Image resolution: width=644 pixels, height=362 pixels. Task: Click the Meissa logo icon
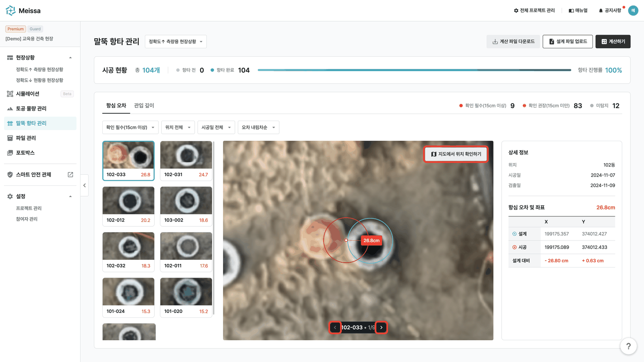pos(10,10)
